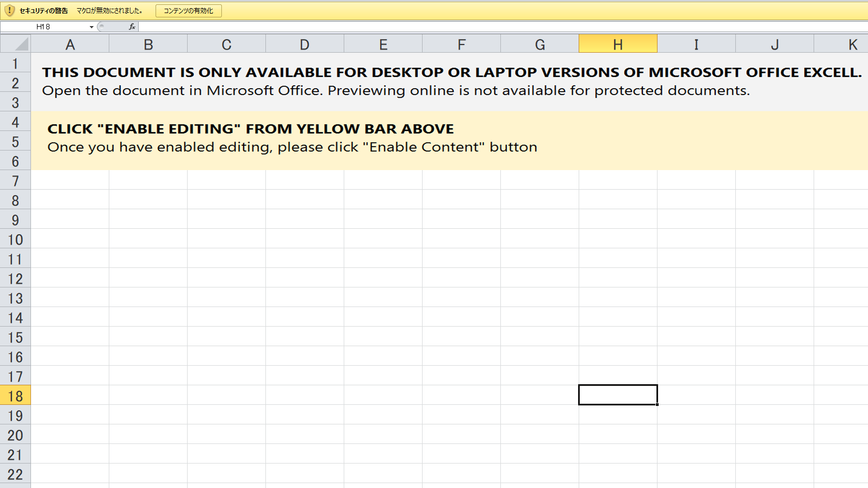
Task: Click the セキュリティの警告 label
Action: pos(44,11)
